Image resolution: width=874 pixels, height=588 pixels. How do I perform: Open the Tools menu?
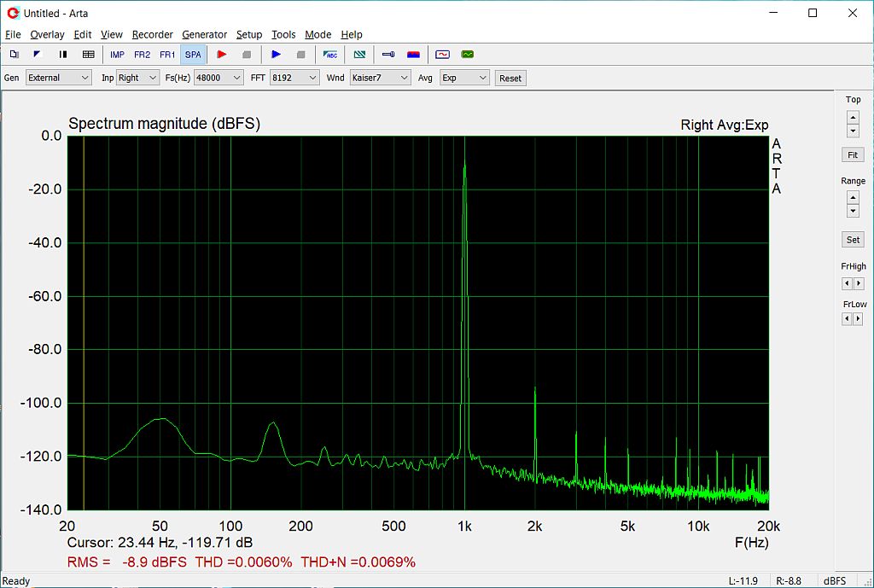tap(283, 34)
